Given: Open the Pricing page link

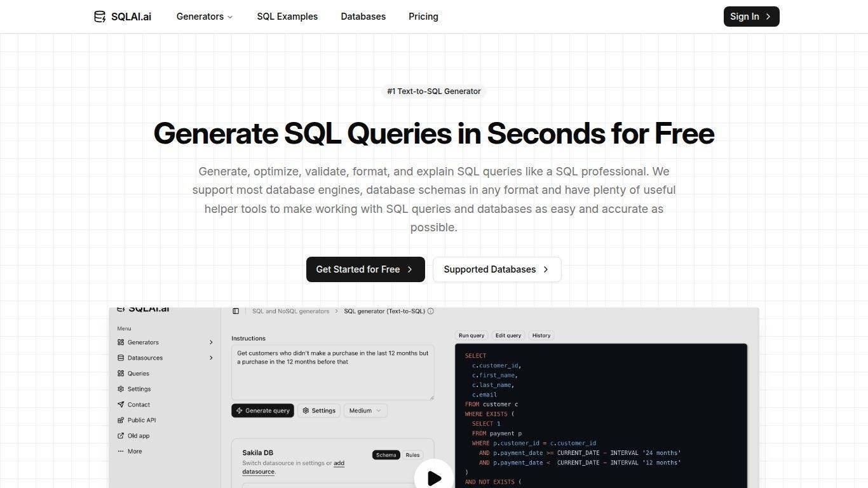Looking at the screenshot, I should tap(423, 17).
